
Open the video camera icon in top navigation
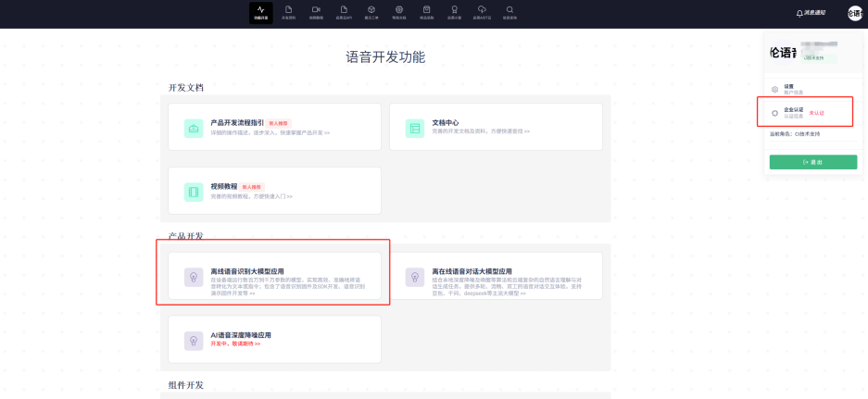click(316, 10)
